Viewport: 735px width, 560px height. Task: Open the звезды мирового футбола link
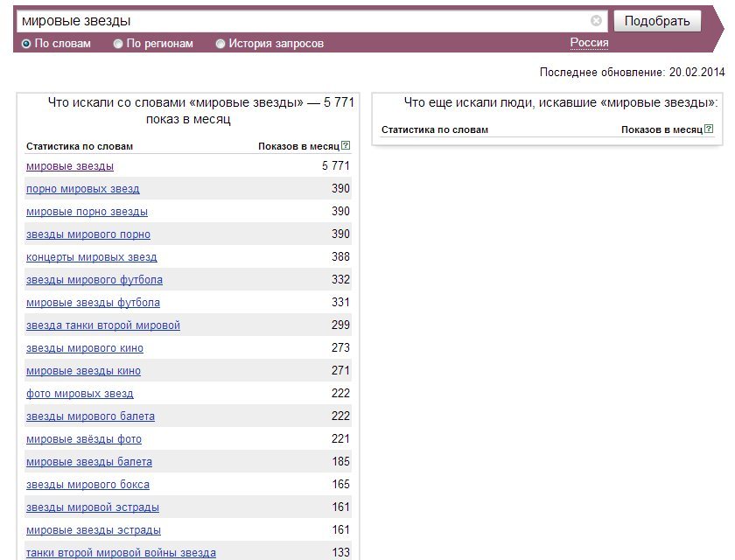tap(94, 280)
